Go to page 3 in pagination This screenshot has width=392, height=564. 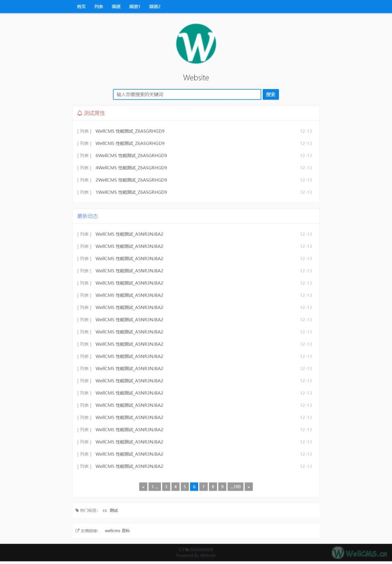[166, 487]
